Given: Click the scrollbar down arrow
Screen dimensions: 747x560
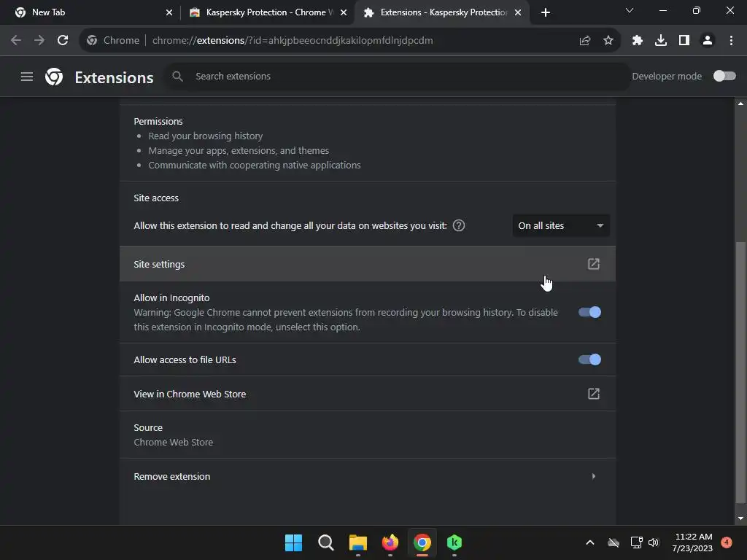Looking at the screenshot, I should (740, 518).
